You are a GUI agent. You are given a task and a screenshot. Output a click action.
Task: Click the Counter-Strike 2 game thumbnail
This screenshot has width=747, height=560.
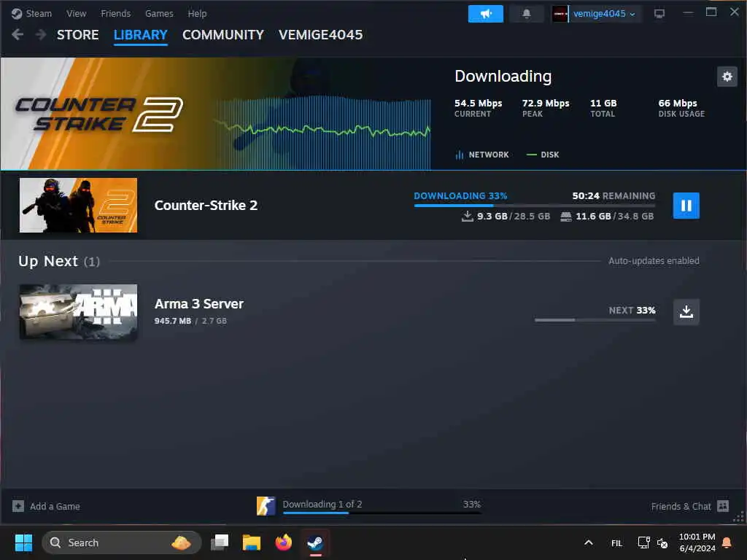(78, 205)
